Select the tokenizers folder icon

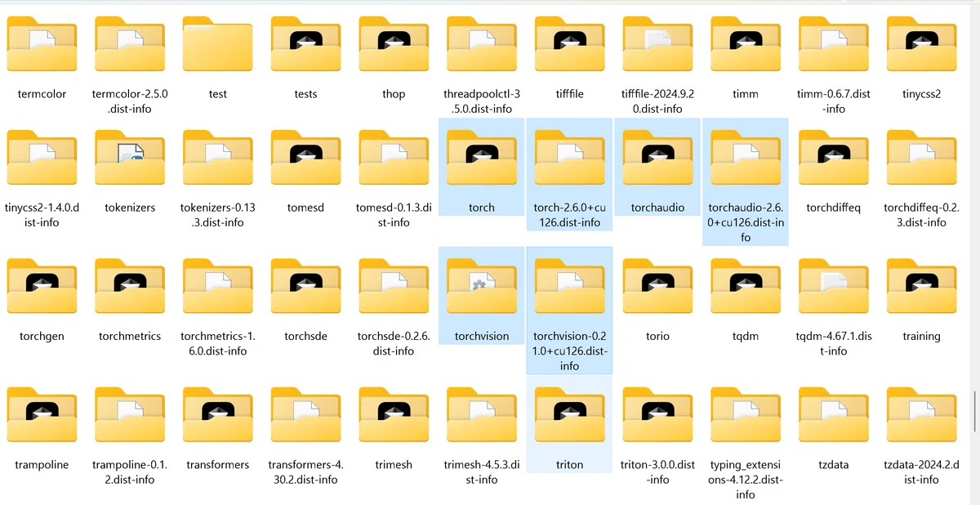pos(130,158)
